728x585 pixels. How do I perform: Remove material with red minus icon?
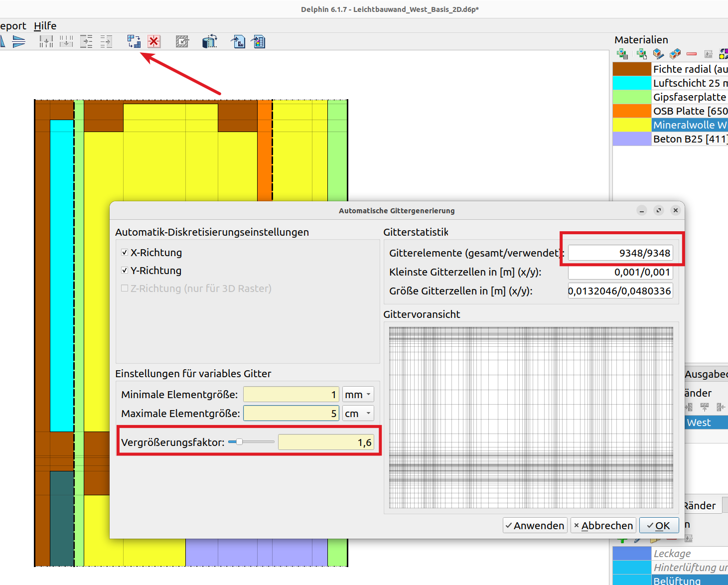point(692,54)
